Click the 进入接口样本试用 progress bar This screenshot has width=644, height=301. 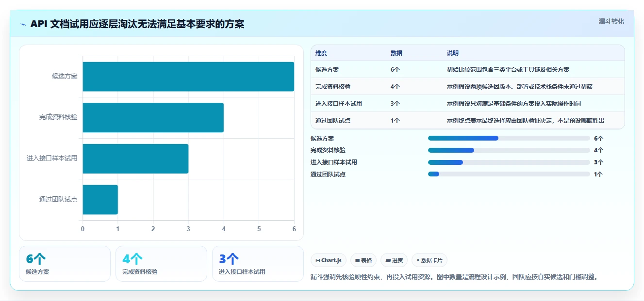(509, 162)
